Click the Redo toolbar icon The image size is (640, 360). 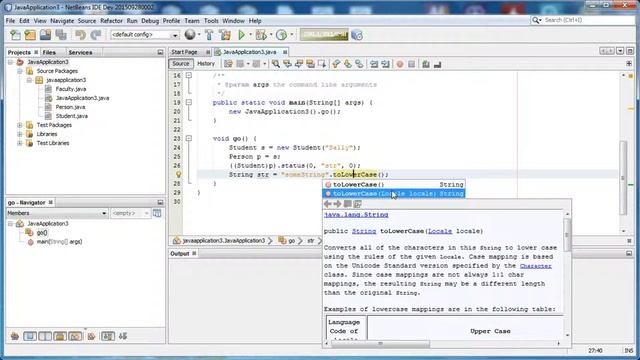(96, 35)
